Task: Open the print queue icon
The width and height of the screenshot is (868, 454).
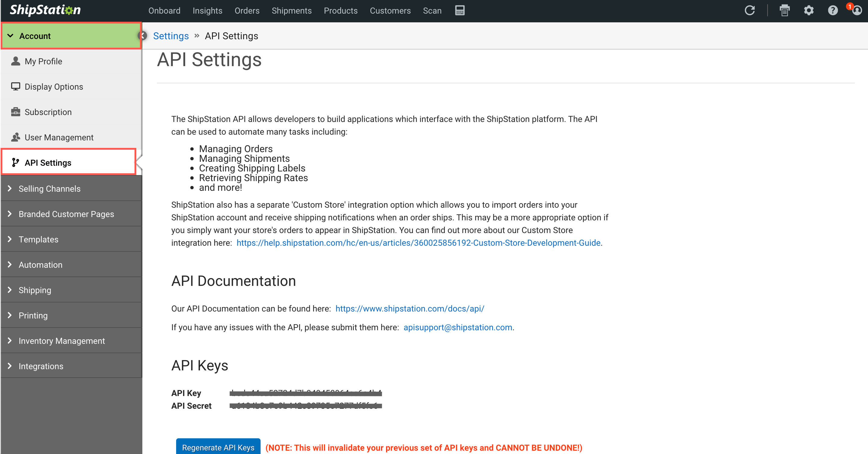Action: point(785,11)
